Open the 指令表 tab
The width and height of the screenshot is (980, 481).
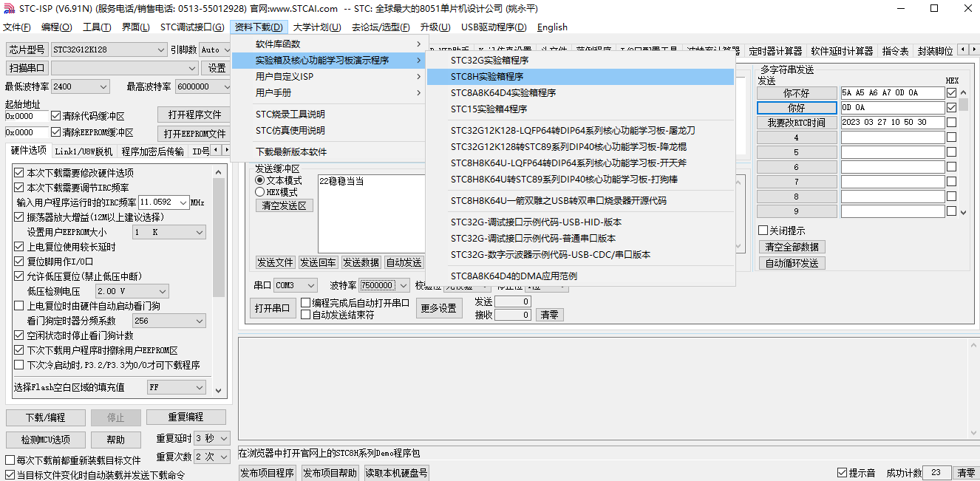pos(895,51)
